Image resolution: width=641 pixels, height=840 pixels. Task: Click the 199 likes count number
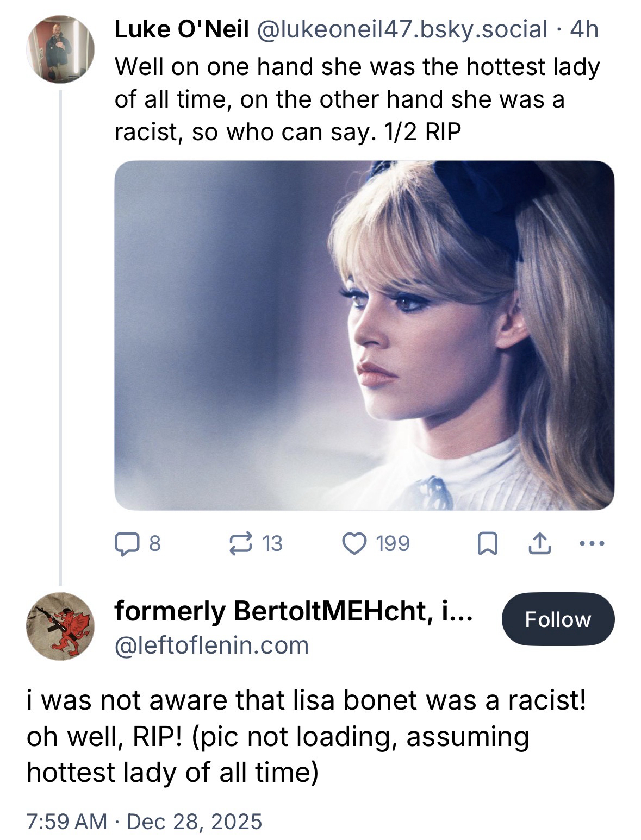pyautogui.click(x=393, y=544)
